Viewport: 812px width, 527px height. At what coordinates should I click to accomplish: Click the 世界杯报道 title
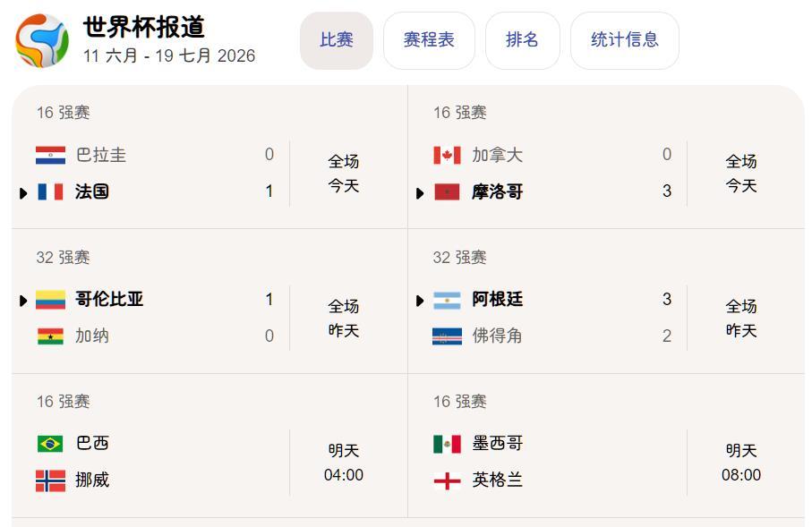(x=144, y=27)
